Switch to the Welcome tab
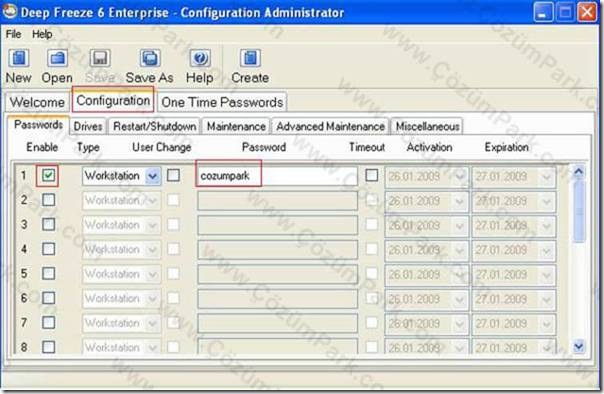Viewport: 604px width, 394px height. [37, 102]
